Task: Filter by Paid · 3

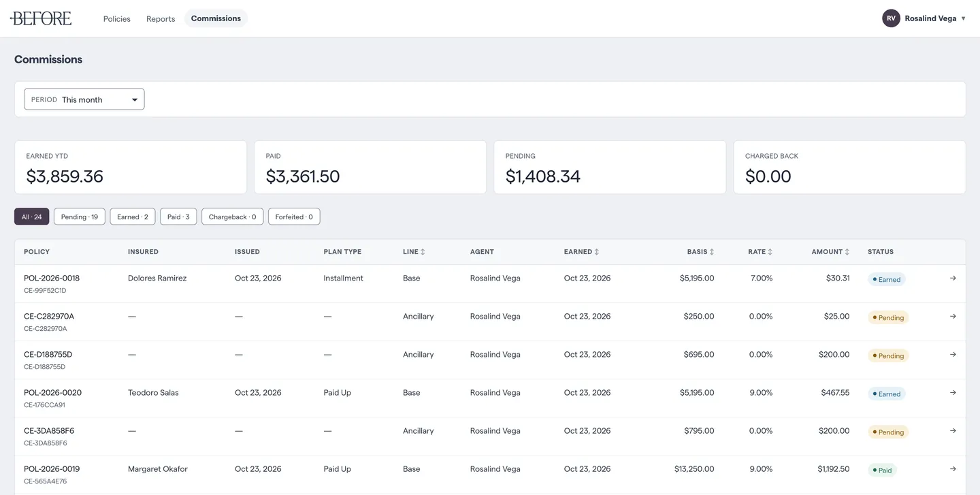Action: click(178, 217)
